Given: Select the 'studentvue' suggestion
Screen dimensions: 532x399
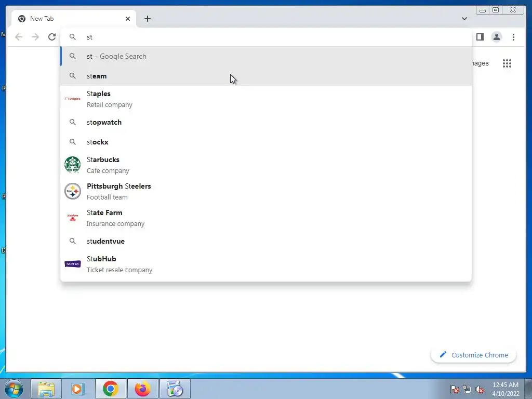Looking at the screenshot, I should [x=266, y=241].
